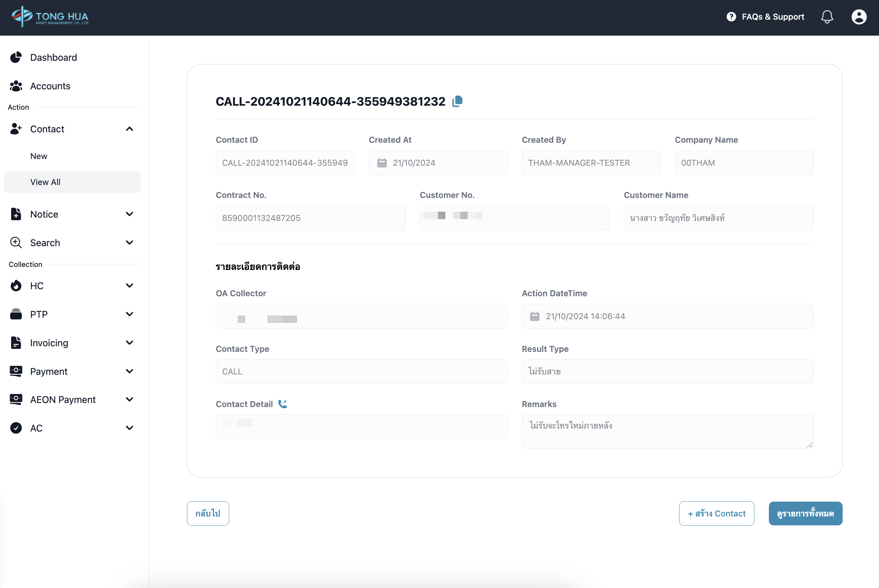Click the + สร้าง Contact button

click(716, 513)
